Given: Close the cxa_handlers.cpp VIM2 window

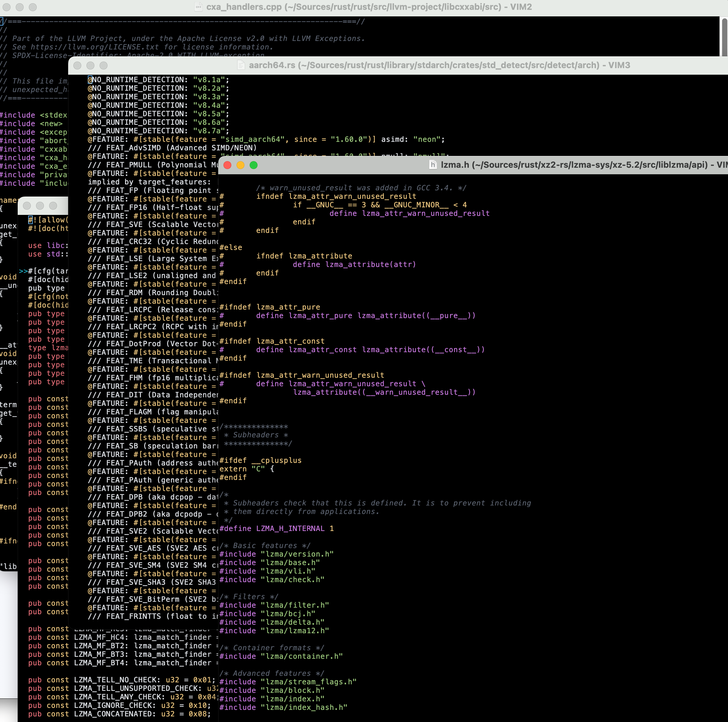Looking at the screenshot, I should point(7,7).
